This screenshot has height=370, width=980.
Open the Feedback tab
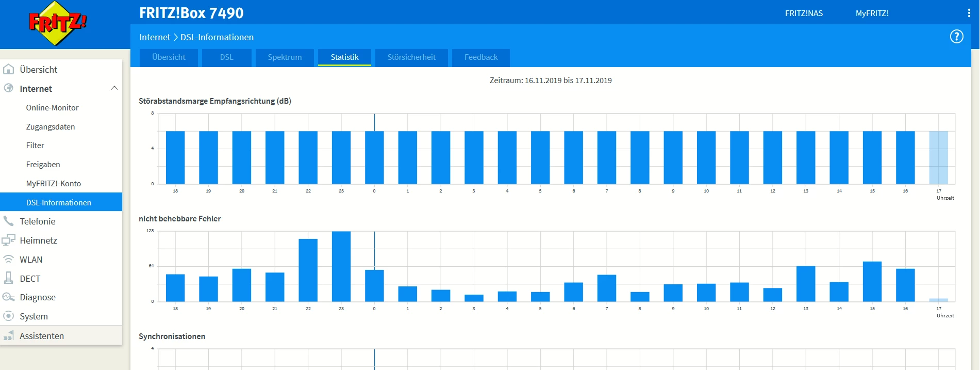point(481,57)
